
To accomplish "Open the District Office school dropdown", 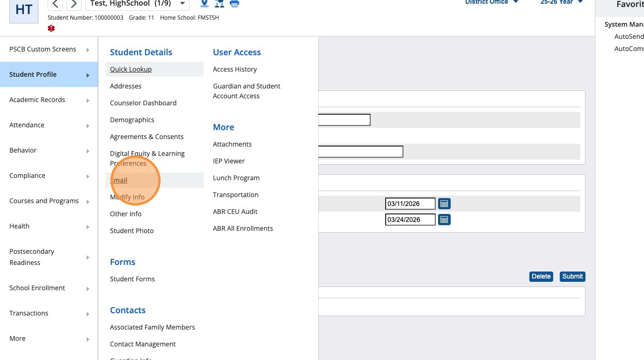I will (491, 2).
